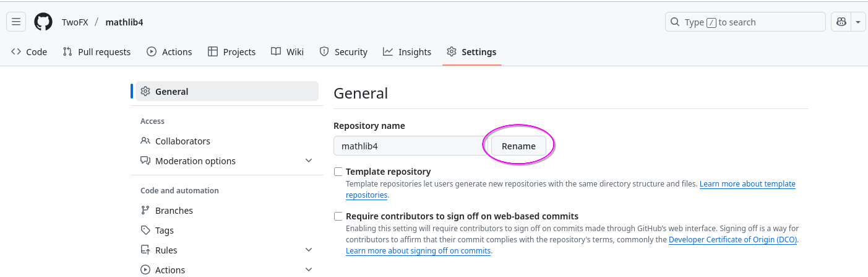Expand the Moderation options section
Viewport: 868px width, 277px height.
(309, 161)
